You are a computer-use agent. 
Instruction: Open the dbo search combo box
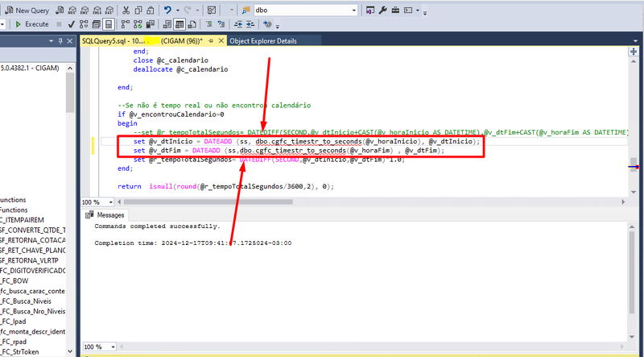click(x=306, y=10)
